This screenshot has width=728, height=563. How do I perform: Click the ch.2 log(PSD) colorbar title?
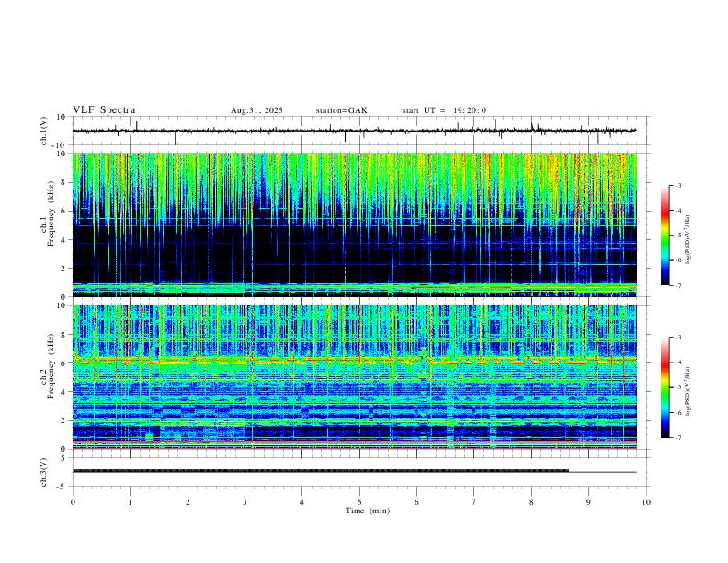(x=688, y=391)
